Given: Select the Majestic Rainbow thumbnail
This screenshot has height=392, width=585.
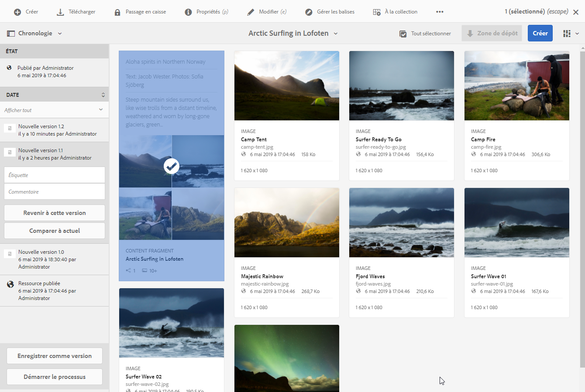Looking at the screenshot, I should (287, 223).
